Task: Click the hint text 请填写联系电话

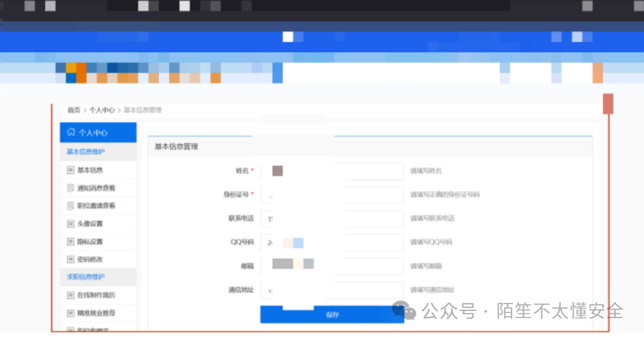Action: [432, 218]
